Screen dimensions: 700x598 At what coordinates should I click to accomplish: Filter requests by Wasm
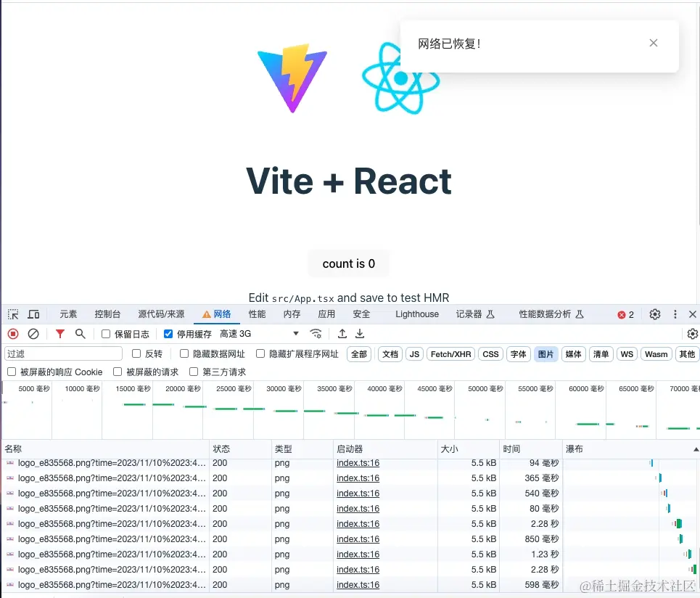pos(656,354)
